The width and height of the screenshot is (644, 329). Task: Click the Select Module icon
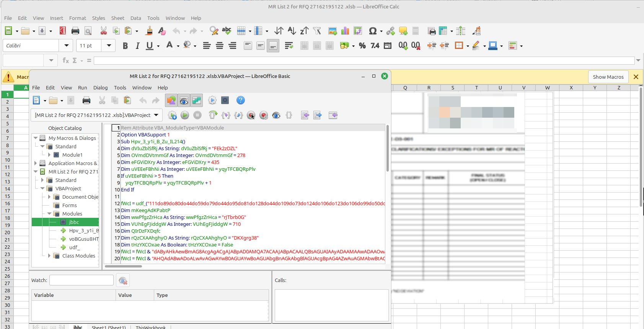[225, 100]
